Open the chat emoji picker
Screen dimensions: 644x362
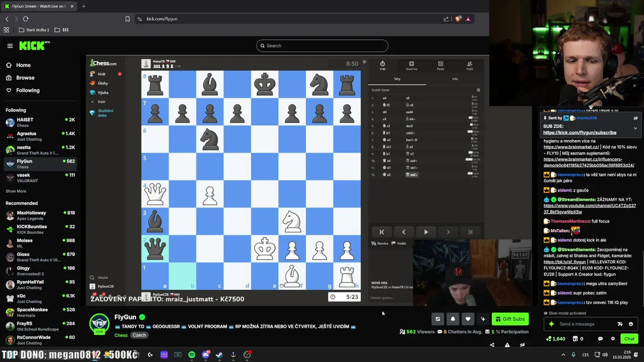[631, 324]
